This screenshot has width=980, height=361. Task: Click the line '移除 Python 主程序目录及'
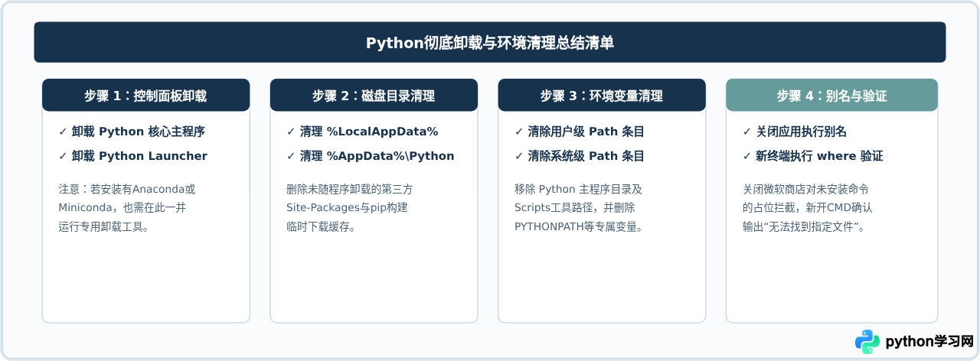click(578, 189)
